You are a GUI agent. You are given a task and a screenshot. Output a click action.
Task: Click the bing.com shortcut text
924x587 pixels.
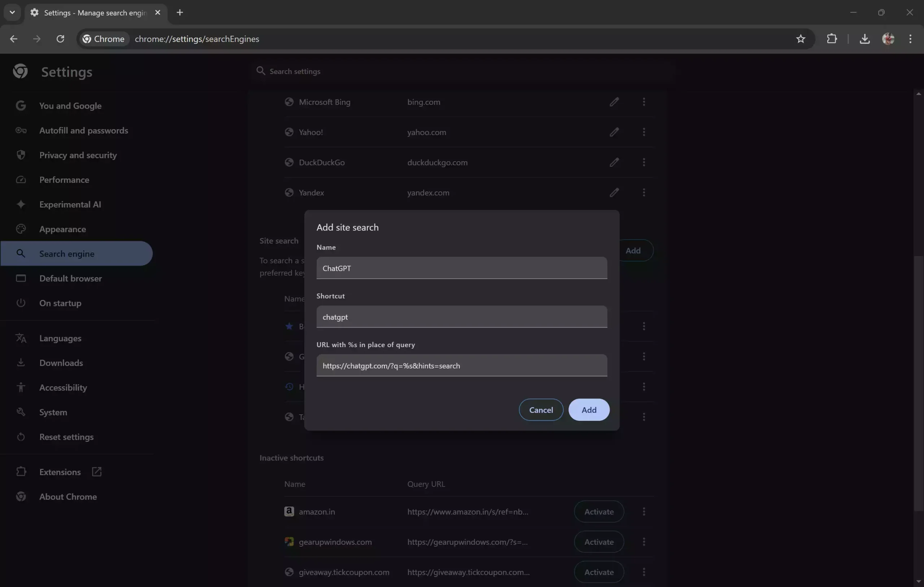pyautogui.click(x=424, y=102)
